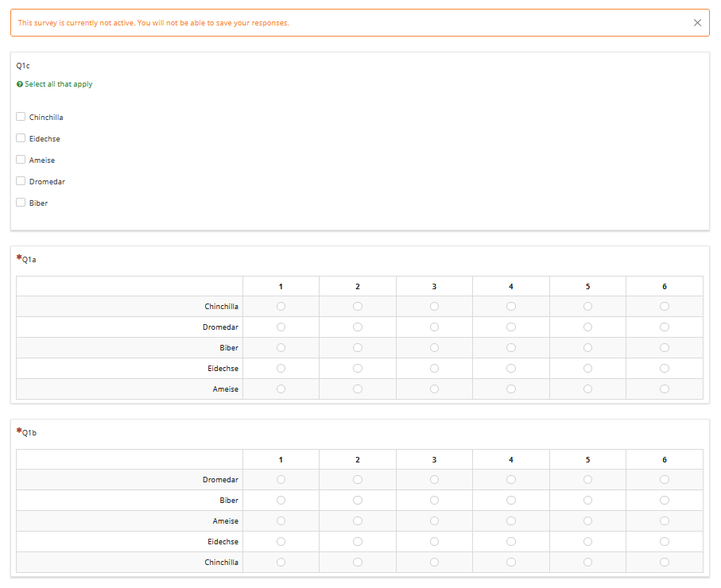The width and height of the screenshot is (721, 588).
Task: Select rating 3 for Ameise in Q1b
Action: pos(434,521)
